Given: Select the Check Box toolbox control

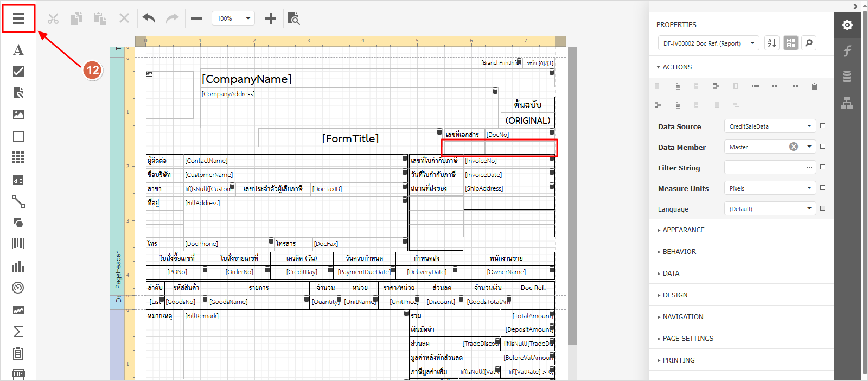Looking at the screenshot, I should [18, 71].
